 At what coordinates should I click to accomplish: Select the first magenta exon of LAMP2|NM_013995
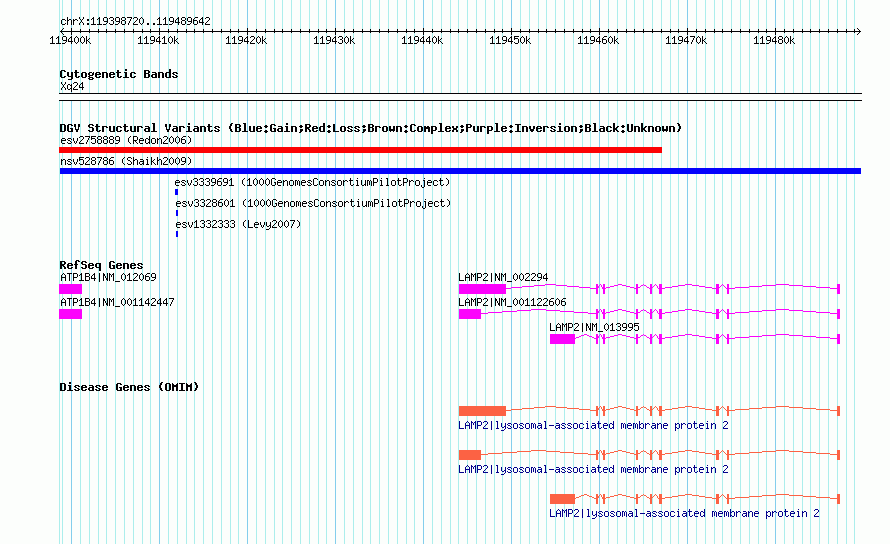tap(562, 339)
